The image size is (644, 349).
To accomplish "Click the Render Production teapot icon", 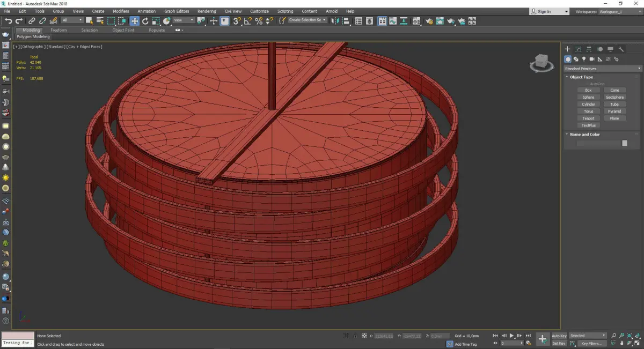I will (451, 21).
